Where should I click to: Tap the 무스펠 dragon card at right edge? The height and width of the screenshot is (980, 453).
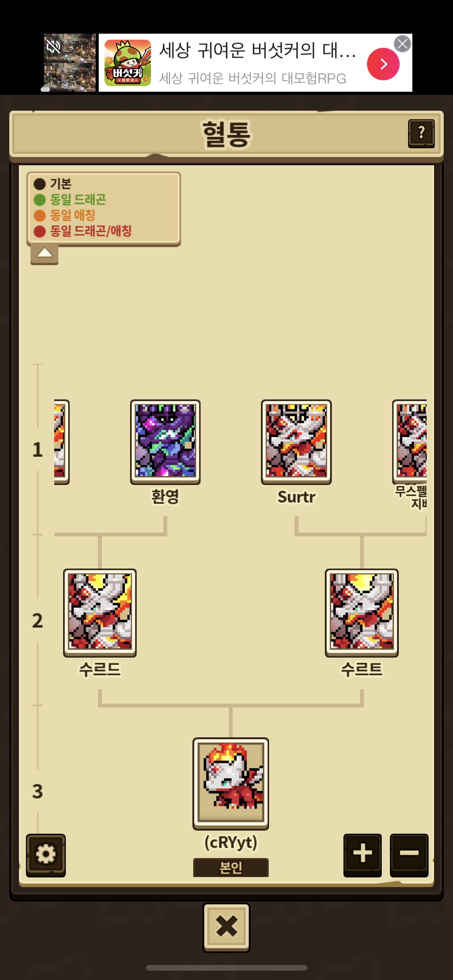click(x=410, y=442)
